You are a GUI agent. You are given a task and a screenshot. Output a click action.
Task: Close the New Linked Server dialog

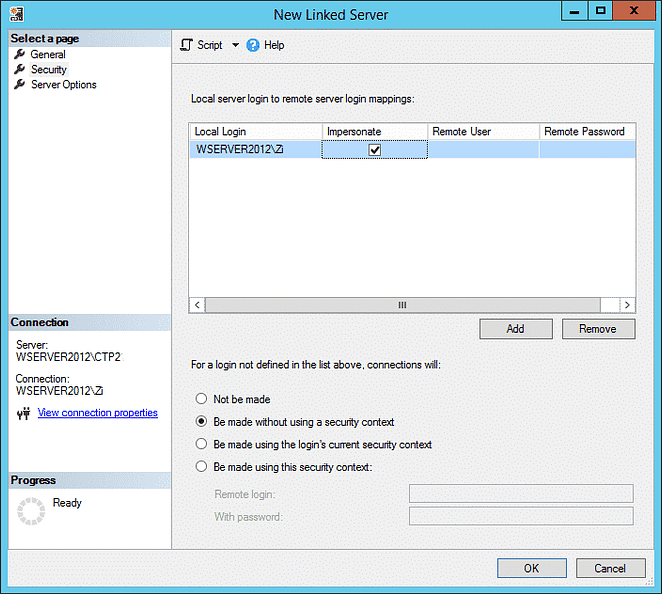point(633,11)
